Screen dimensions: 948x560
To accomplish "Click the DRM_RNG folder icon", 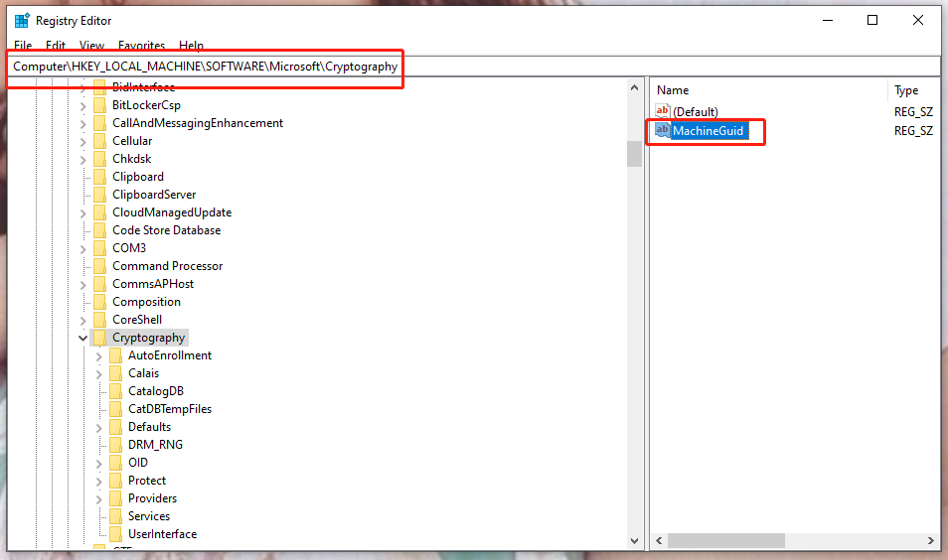I will (115, 445).
